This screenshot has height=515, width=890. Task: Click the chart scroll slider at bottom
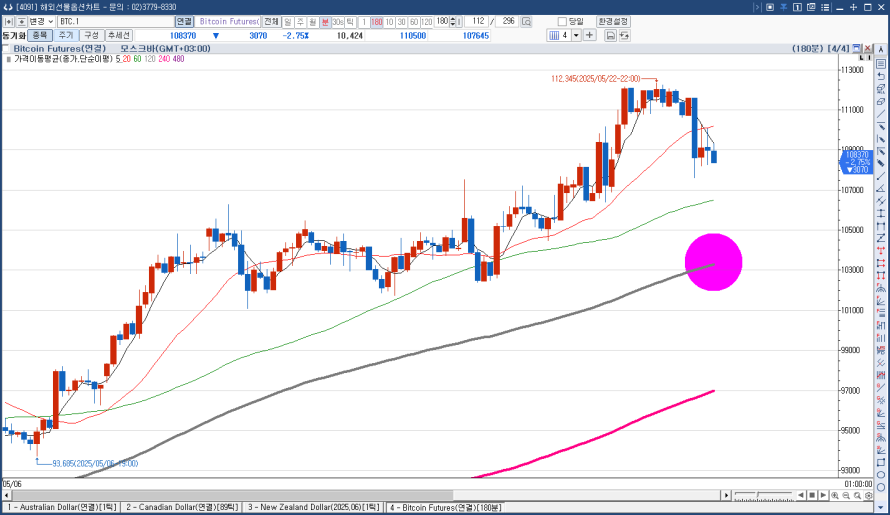pos(760,495)
